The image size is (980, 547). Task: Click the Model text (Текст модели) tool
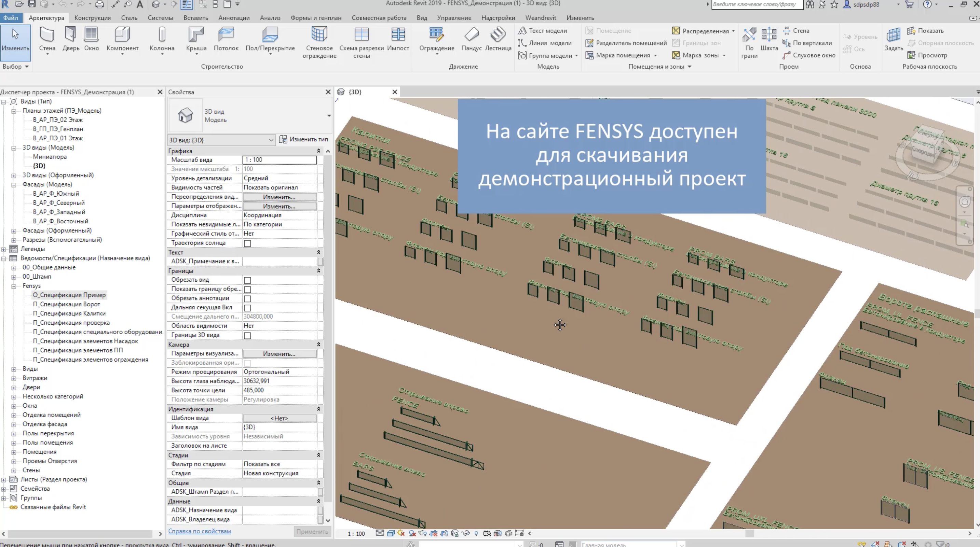coord(543,31)
